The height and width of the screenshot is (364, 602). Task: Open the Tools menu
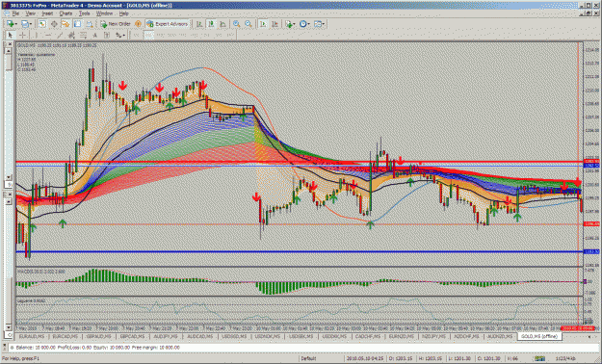84,13
